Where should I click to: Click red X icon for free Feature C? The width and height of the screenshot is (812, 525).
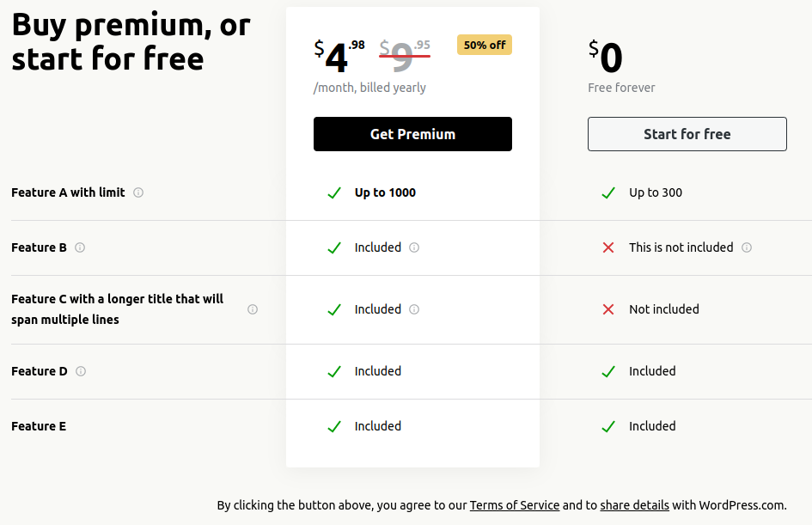608,309
